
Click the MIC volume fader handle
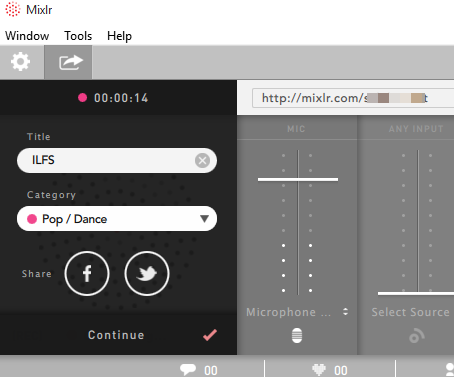click(x=298, y=179)
